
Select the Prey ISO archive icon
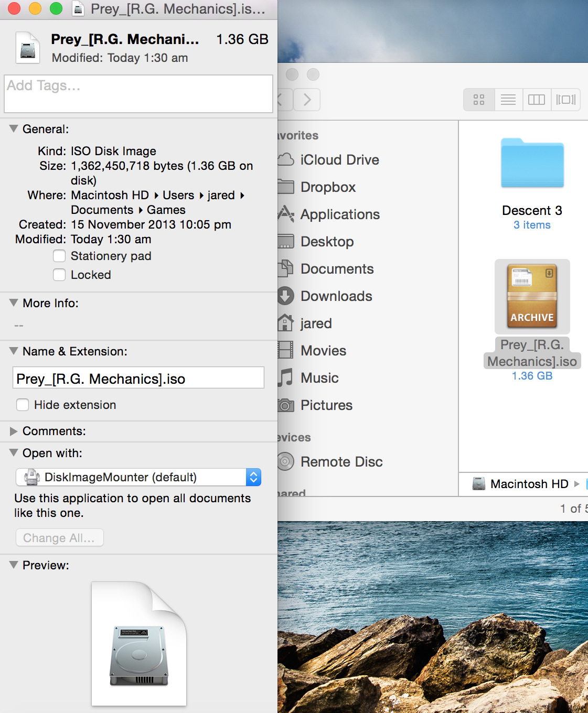(x=532, y=296)
